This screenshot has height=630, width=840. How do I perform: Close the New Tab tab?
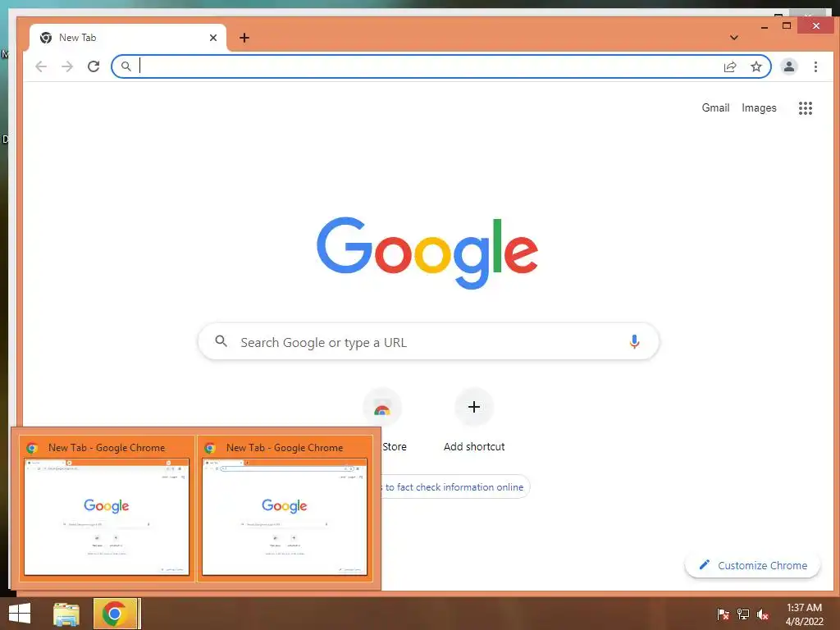click(x=213, y=38)
